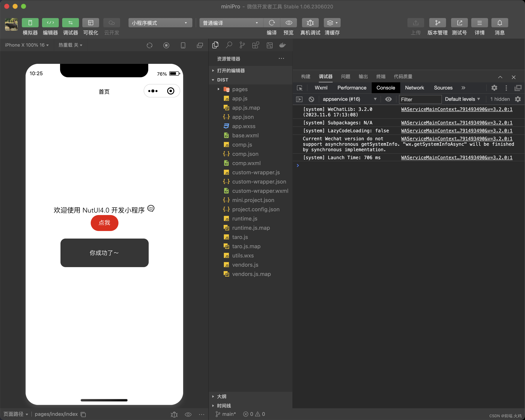
Task: Toggle the 编辑器 editor panel button
Action: tap(50, 23)
